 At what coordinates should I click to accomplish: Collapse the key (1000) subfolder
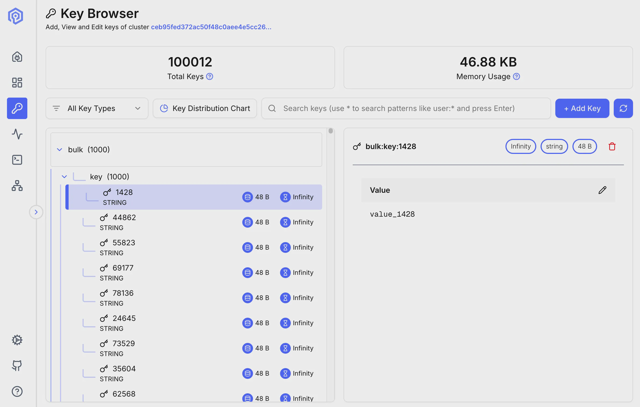(64, 176)
